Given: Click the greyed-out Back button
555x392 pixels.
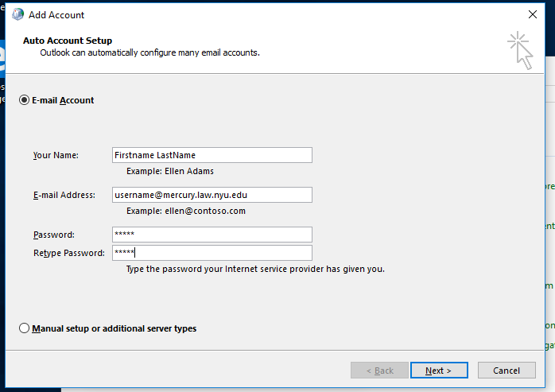Looking at the screenshot, I should 378,371.
